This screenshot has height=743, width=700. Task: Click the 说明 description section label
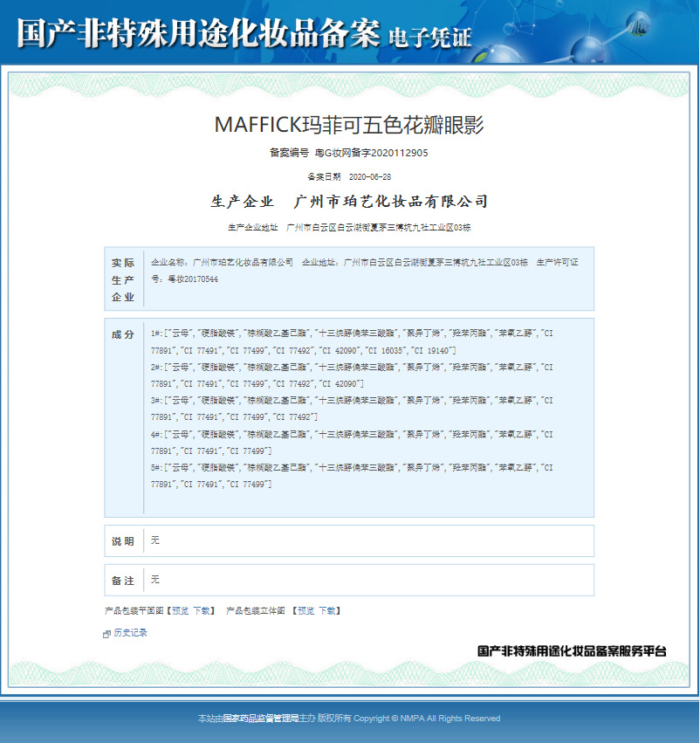(x=123, y=541)
